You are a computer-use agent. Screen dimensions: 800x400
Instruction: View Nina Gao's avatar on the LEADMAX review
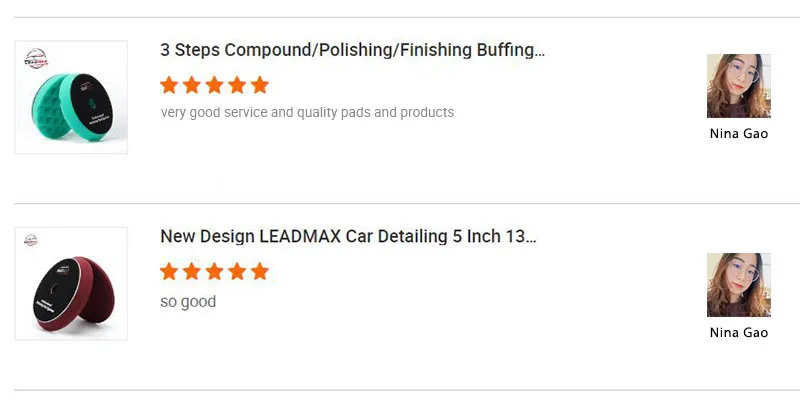point(738,285)
